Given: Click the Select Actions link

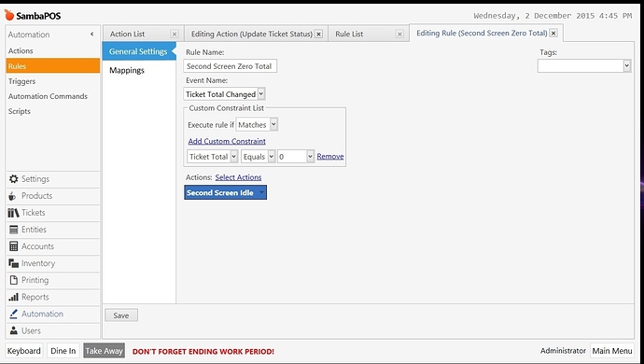Looking at the screenshot, I should point(238,177).
